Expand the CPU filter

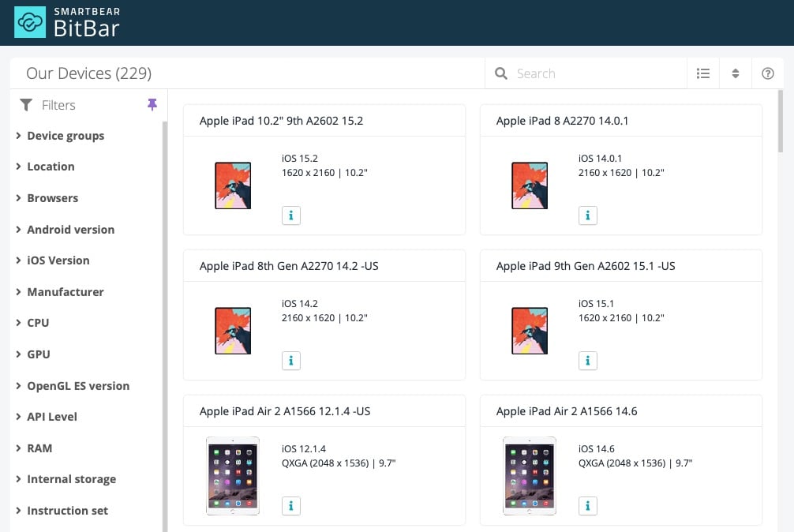(32, 323)
